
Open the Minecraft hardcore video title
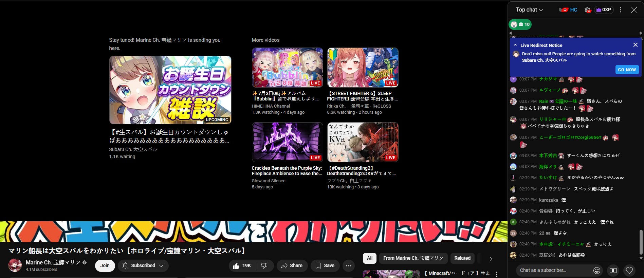457,274
